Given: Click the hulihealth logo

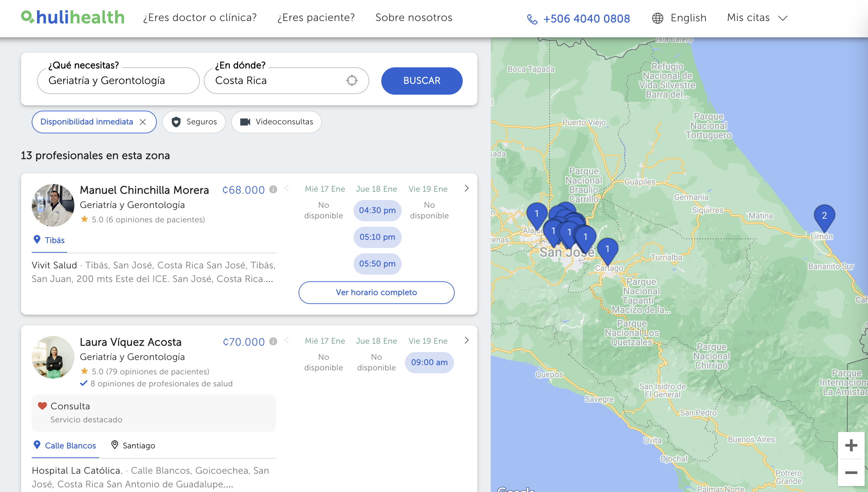Looking at the screenshot, I should pyautogui.click(x=73, y=17).
